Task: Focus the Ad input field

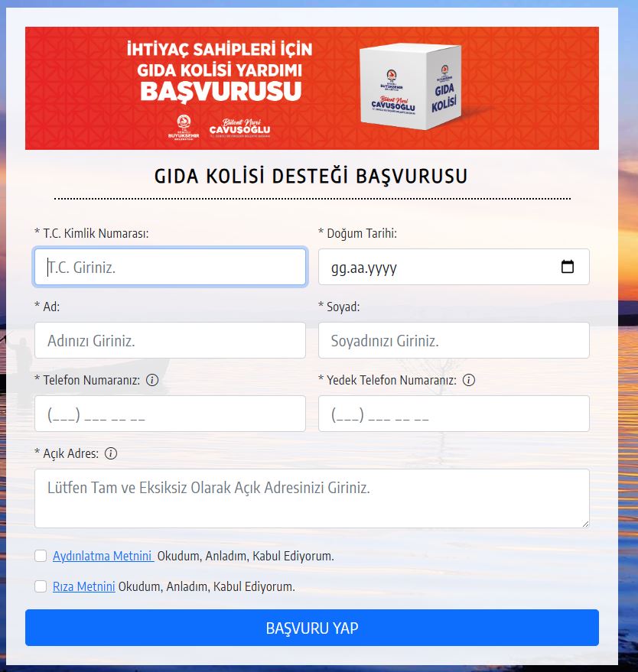Action: coord(170,340)
